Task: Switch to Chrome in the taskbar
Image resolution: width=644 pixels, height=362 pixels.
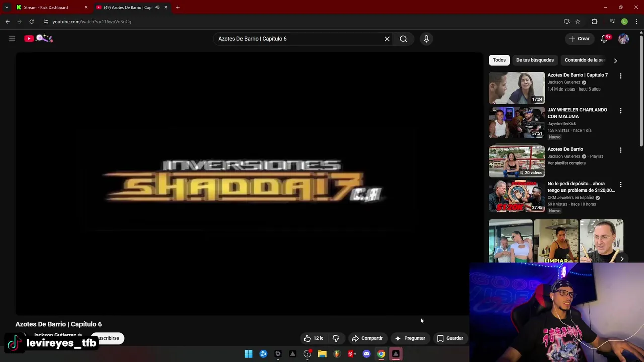Action: click(381, 354)
